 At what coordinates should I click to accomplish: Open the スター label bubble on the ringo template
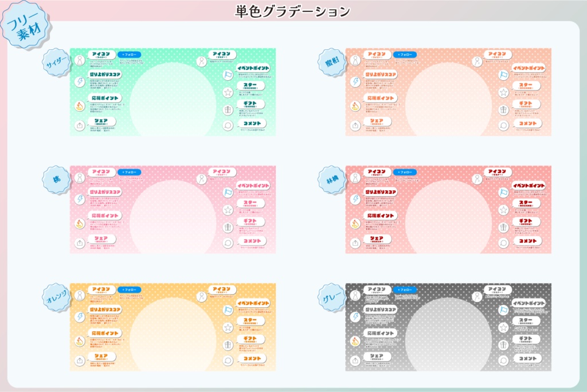527,203
